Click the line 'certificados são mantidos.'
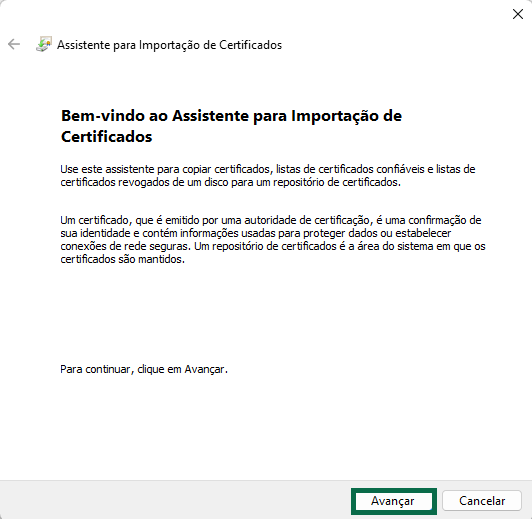The image size is (532, 519). [x=122, y=259]
